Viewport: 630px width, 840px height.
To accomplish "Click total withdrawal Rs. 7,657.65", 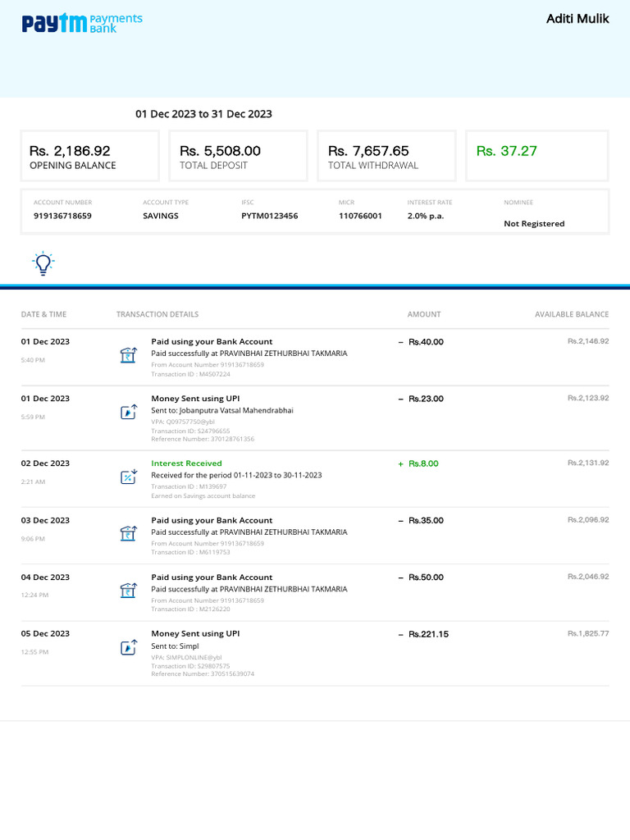I will pos(368,151).
